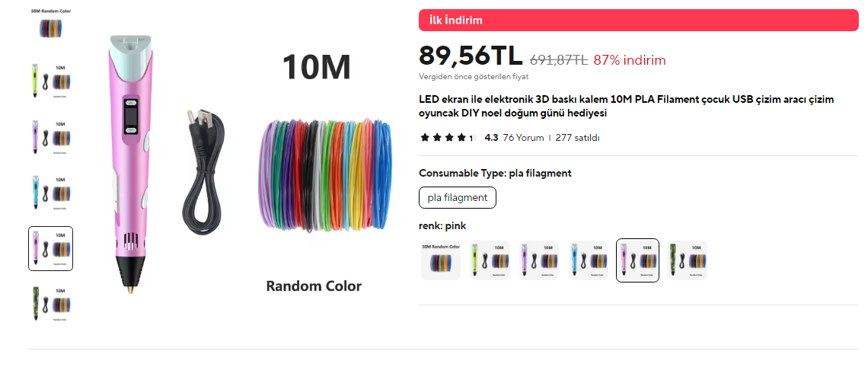Choose the 50M Random Color variant swatch
This screenshot has height=367, width=868.
click(x=441, y=260)
